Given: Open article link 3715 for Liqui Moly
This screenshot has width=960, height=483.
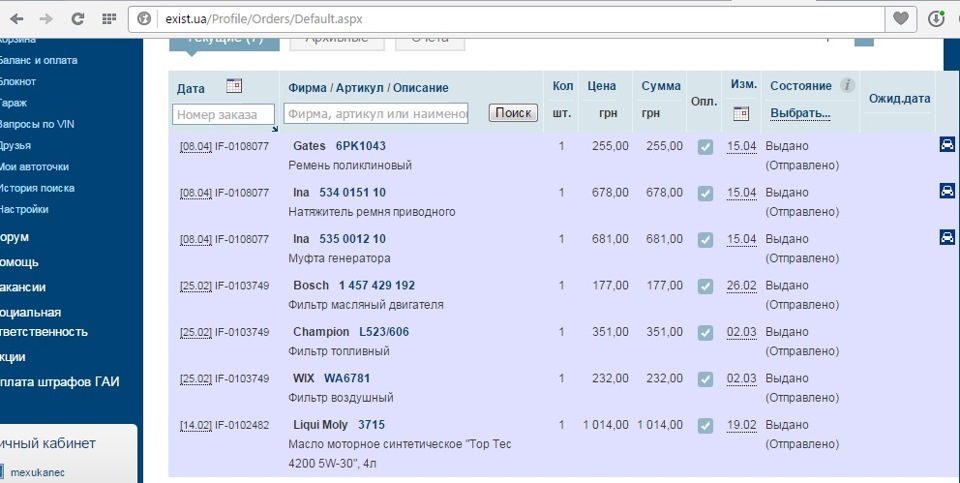Looking at the screenshot, I should [372, 425].
